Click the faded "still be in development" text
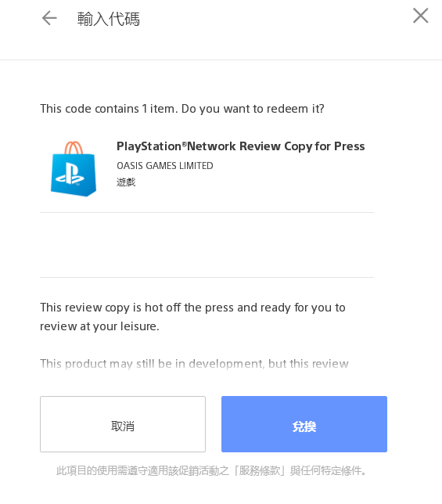 pyautogui.click(x=194, y=364)
